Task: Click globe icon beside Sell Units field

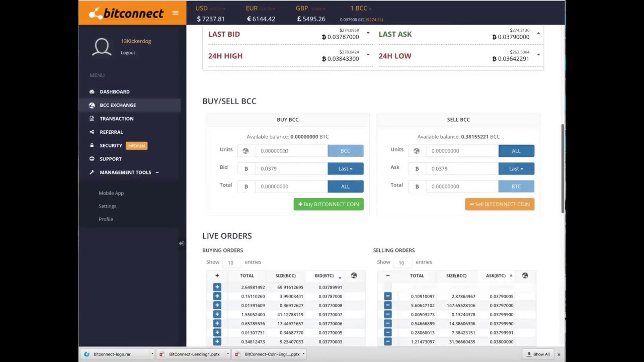Action: [416, 151]
